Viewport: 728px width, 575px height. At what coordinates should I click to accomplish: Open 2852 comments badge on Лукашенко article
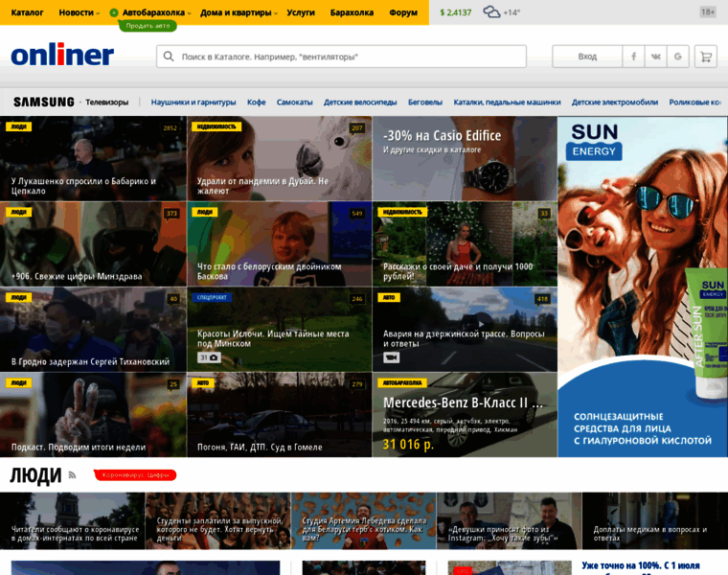coord(170,128)
